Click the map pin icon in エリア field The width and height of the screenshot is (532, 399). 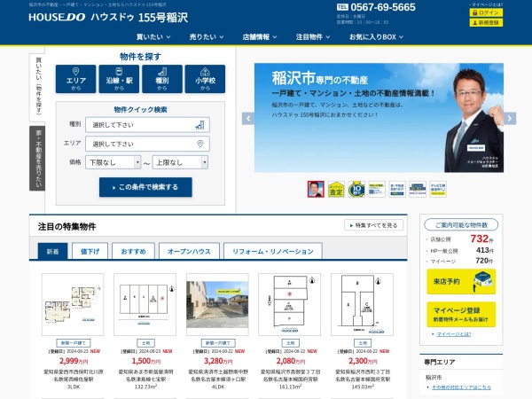click(200, 144)
